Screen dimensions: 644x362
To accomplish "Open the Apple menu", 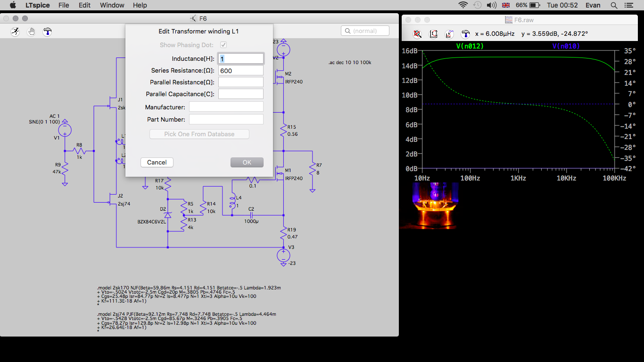I will click(x=13, y=5).
